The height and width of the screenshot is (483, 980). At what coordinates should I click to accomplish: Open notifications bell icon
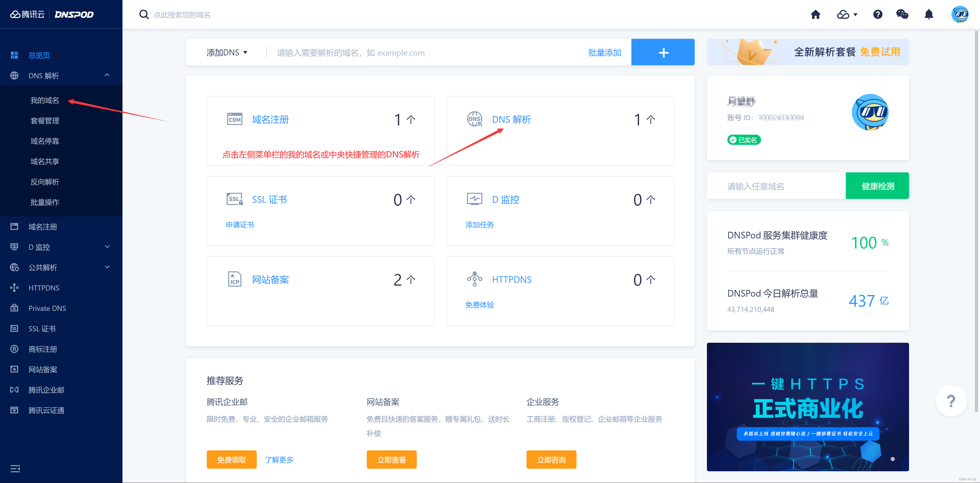click(929, 15)
